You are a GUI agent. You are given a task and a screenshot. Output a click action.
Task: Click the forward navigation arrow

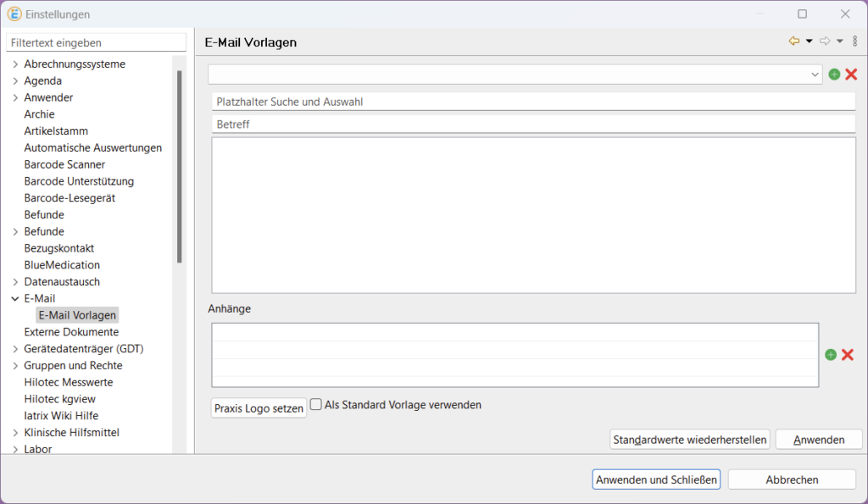click(825, 42)
